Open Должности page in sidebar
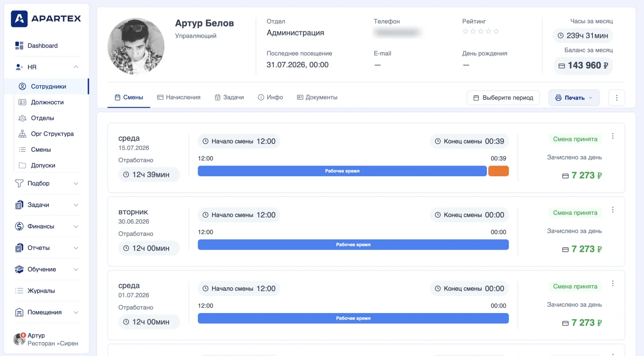 [x=47, y=102]
